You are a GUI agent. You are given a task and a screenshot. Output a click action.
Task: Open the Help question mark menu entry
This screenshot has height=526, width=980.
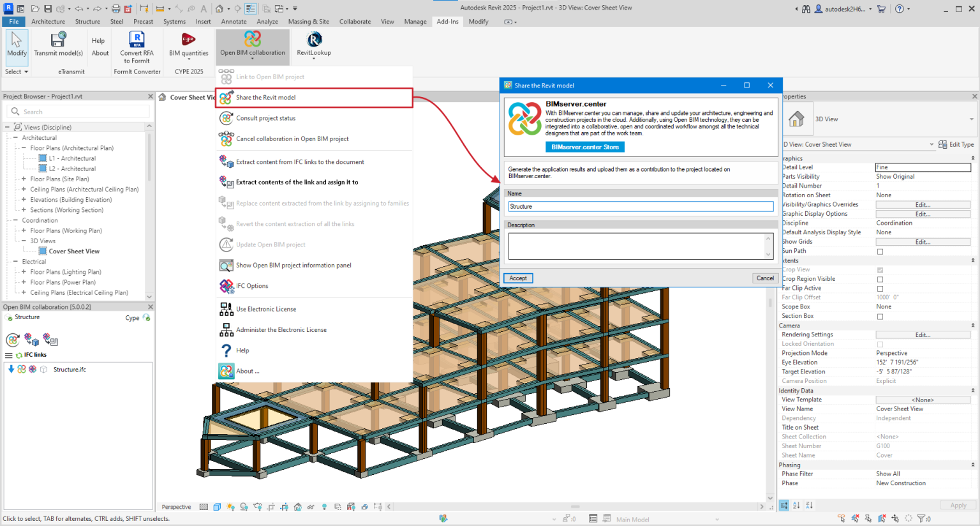[242, 350]
